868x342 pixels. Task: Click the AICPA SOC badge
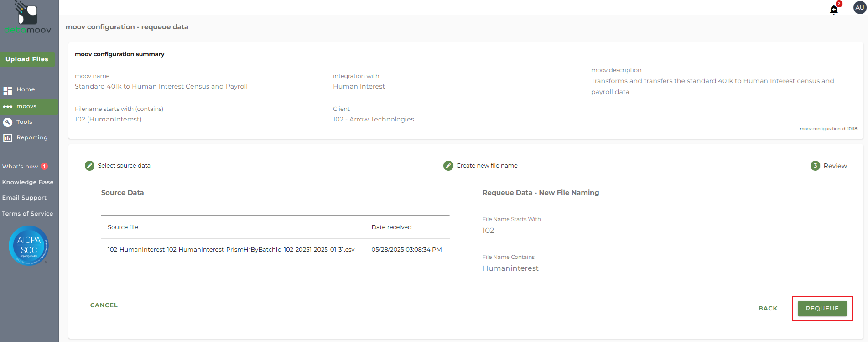point(29,245)
